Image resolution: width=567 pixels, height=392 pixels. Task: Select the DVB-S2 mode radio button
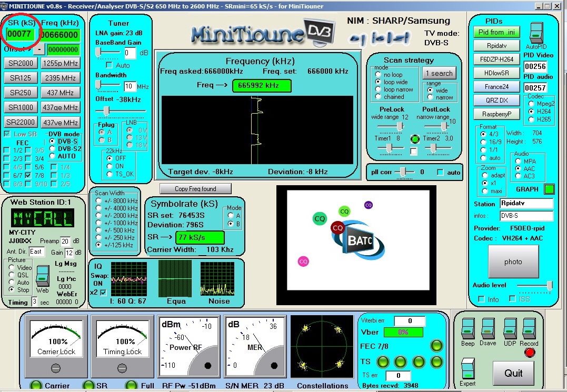tap(52, 148)
